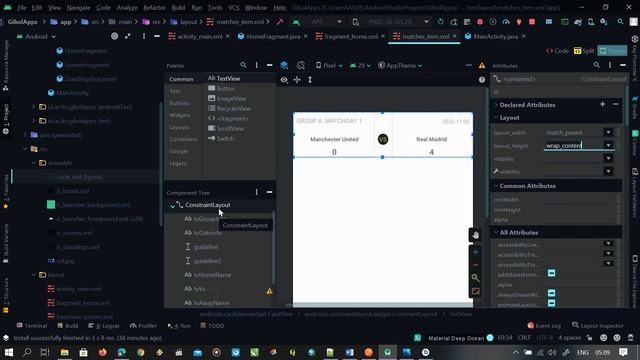Open API 29 version dropdown
The image size is (640, 360).
pyautogui.click(x=360, y=65)
